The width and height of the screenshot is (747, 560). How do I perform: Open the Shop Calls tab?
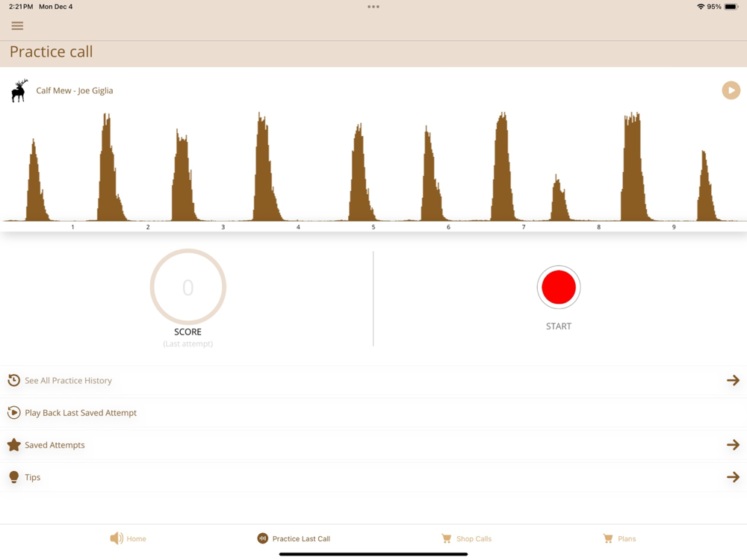466,538
